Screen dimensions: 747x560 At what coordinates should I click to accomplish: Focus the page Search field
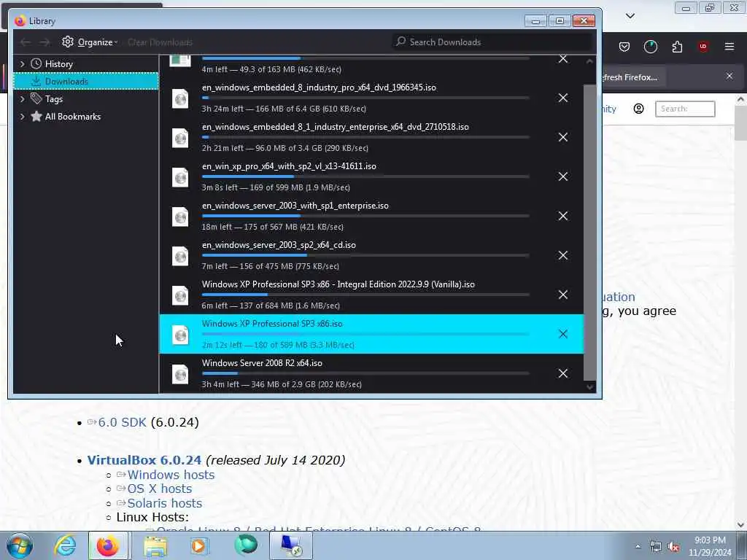684,109
